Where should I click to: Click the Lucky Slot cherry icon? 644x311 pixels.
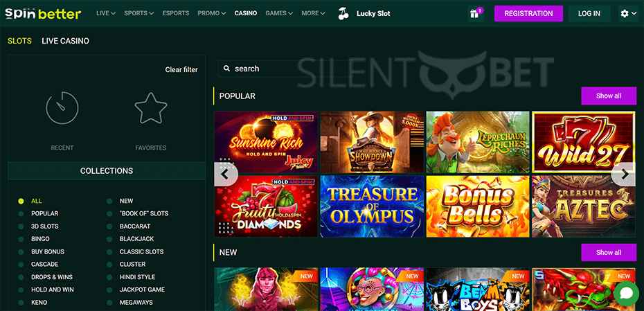tap(343, 14)
